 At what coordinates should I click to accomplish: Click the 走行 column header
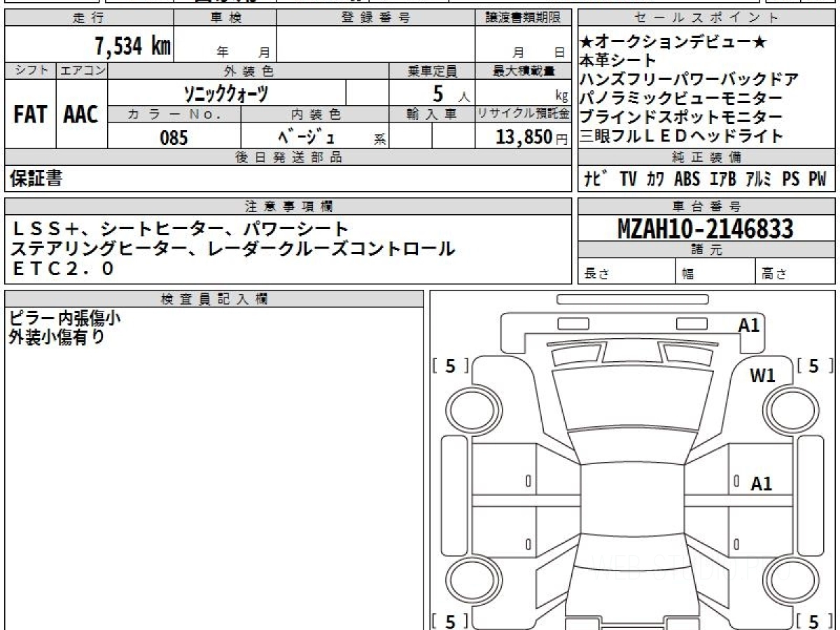(x=88, y=18)
